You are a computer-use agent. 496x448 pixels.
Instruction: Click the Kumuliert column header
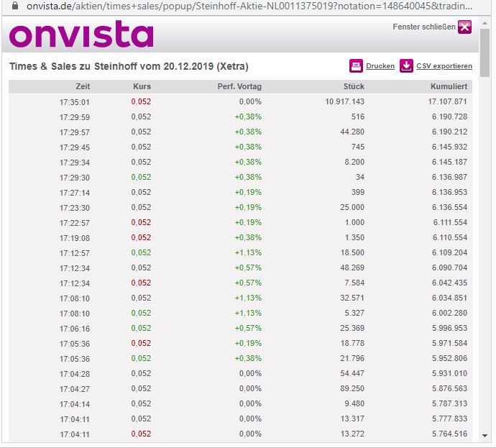tap(449, 86)
